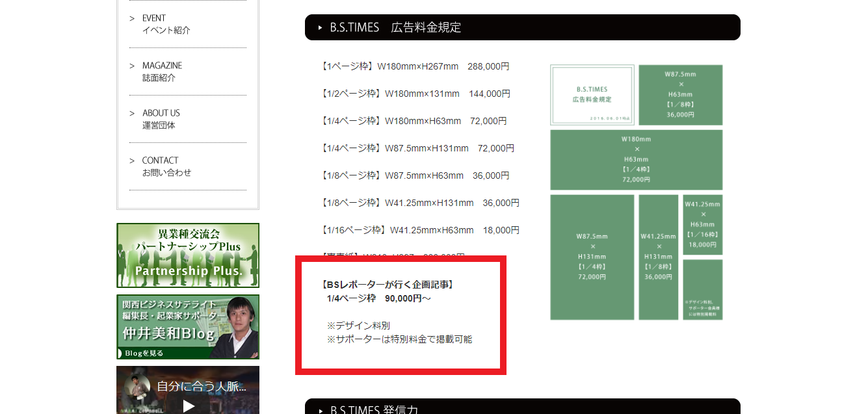Click the B.S.TIMES 広告料金規定 section header
Image resolution: width=868 pixels, height=414 pixels.
point(523,27)
